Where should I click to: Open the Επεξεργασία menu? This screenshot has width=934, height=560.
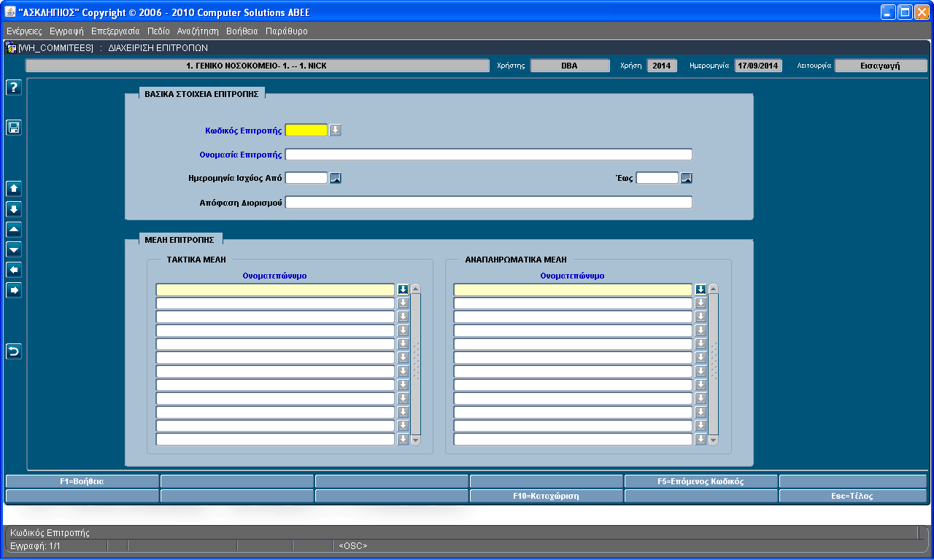tap(115, 31)
